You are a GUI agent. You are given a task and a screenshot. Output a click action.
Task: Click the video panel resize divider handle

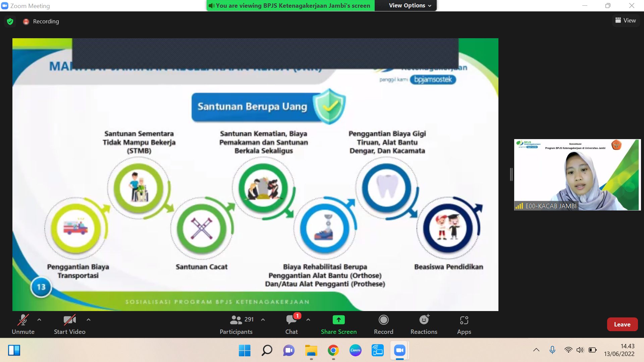511,174
